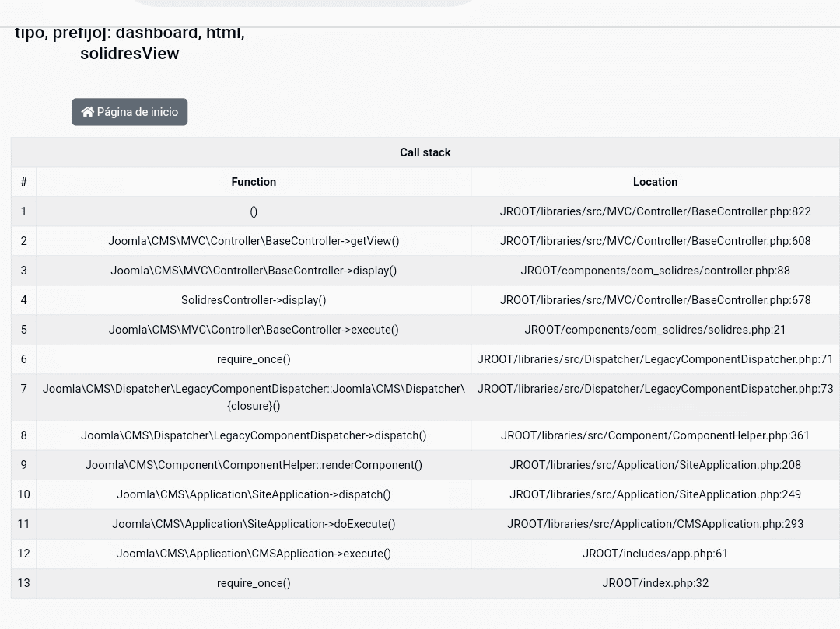Image resolution: width=840 pixels, height=629 pixels.
Task: Select the SiteApplication->doExecute() function cell
Action: click(254, 524)
